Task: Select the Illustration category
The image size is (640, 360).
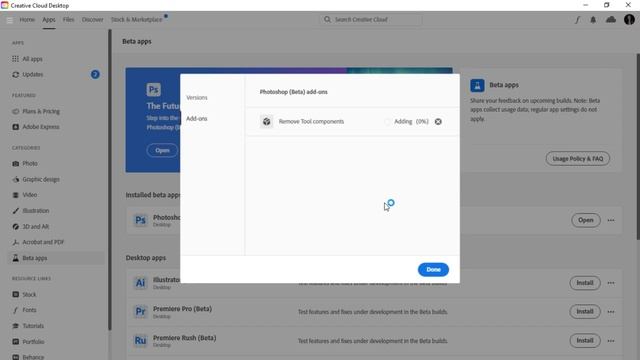Action: (x=36, y=211)
